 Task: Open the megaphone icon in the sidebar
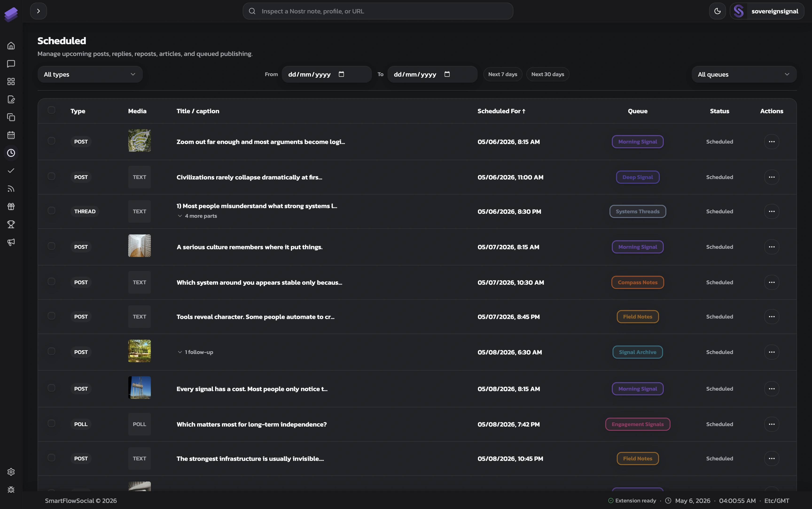pyautogui.click(x=11, y=242)
